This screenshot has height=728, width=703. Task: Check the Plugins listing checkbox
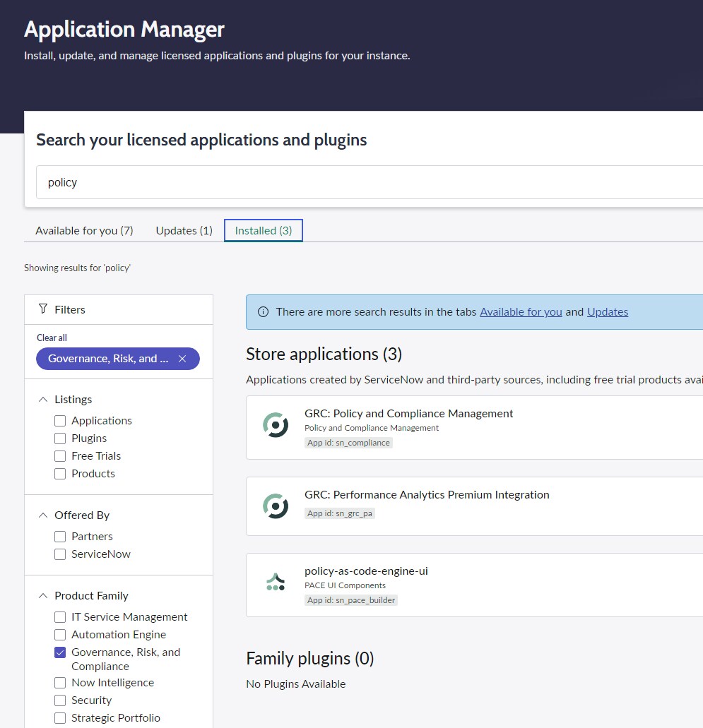tap(60, 438)
